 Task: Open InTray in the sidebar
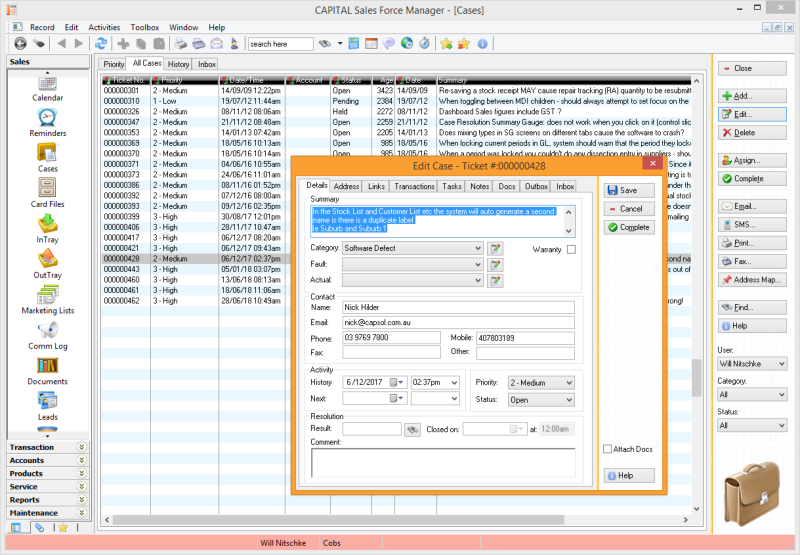point(47,229)
